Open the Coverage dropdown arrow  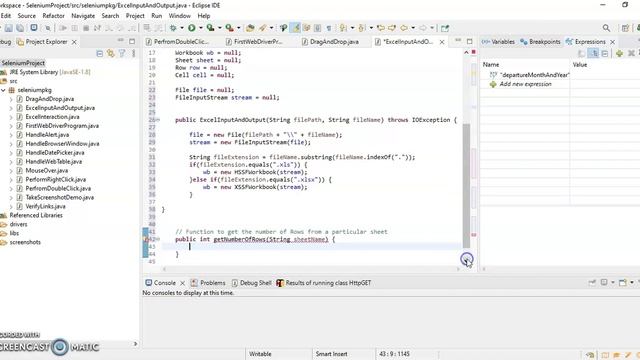[219, 28]
